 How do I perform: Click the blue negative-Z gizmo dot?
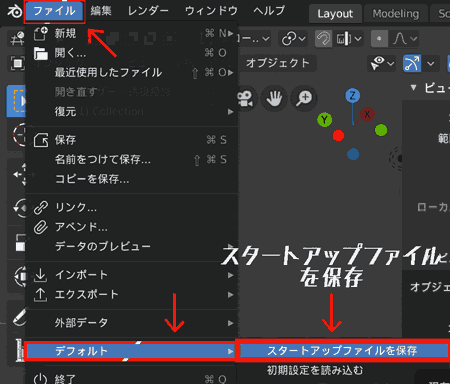(353, 154)
